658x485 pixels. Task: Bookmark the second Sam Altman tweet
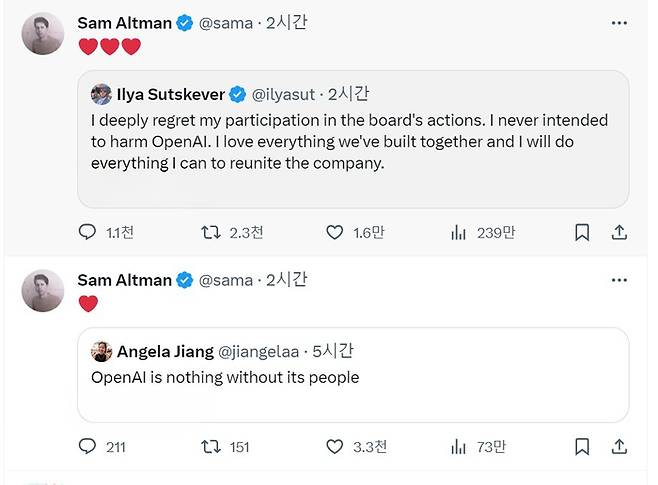582,447
